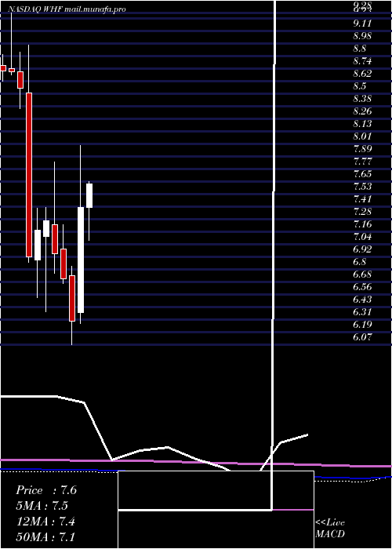Click the 6.56 price level
This screenshot has width=392, height=549.
362,287
